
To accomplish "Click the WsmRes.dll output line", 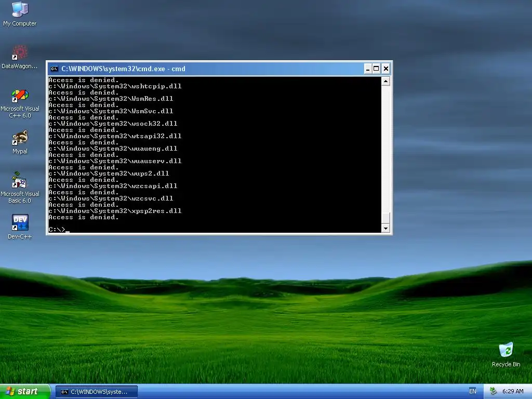I will tap(111, 99).
